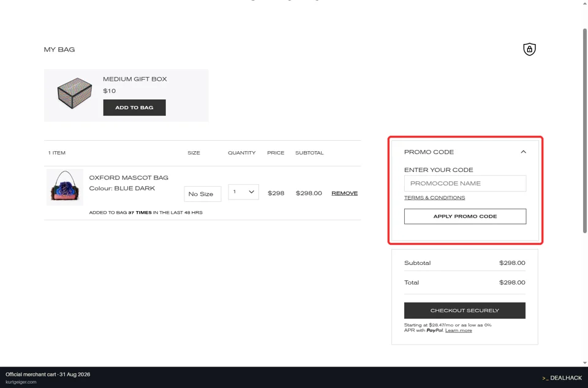Open the Oxford Mascot Bag product thumbnail

pos(65,187)
